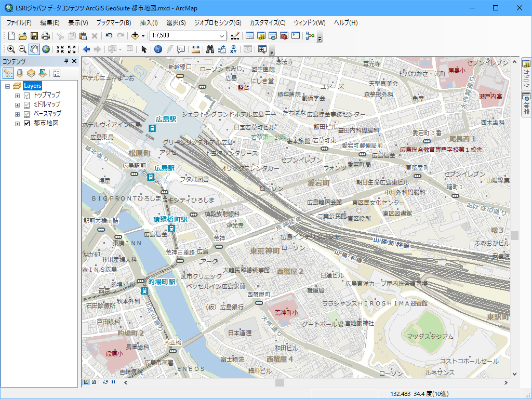Pause map drawing
The width and height of the screenshot is (532, 399).
(113, 382)
